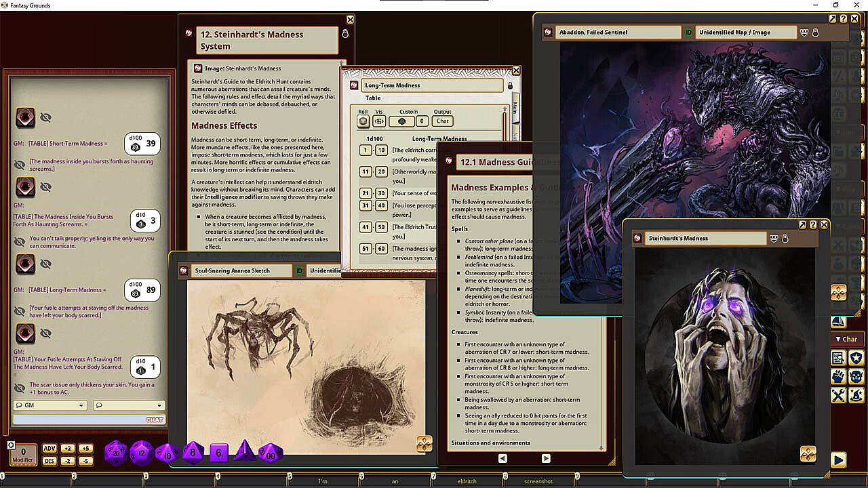Toggle the -5 modifier button
Image resolution: width=868 pixels, height=488 pixels.
85,462
